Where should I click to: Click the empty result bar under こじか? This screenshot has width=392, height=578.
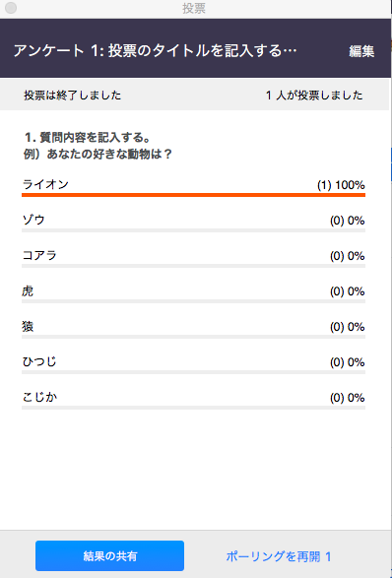click(194, 408)
